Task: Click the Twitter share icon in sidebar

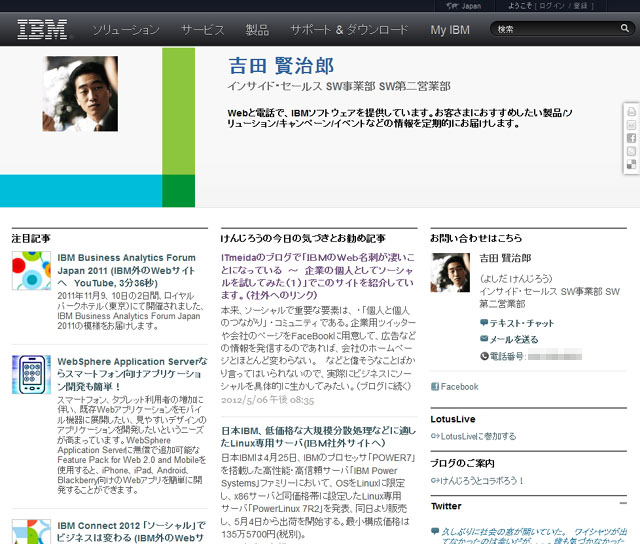Action: point(631,151)
